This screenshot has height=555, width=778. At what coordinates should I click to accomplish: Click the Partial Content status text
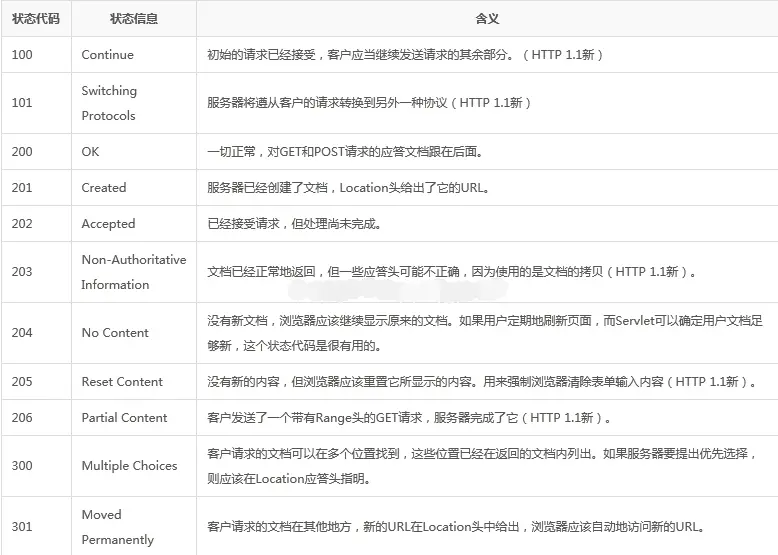click(125, 418)
